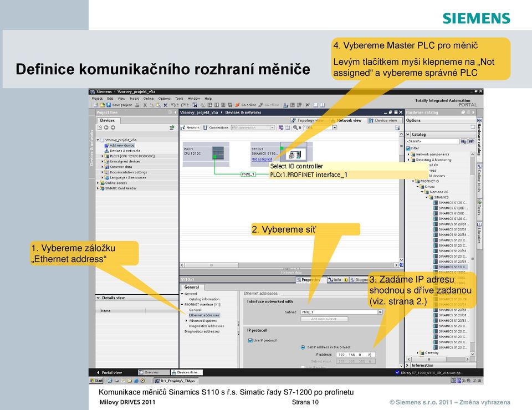This screenshot has height=410, width=532.
Task: Click the PLCx1 CPU 1212C device block
Action: click(x=206, y=154)
